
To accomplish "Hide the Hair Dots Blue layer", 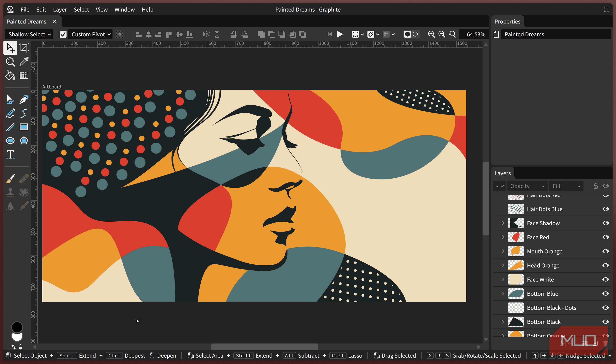I will [x=606, y=209].
